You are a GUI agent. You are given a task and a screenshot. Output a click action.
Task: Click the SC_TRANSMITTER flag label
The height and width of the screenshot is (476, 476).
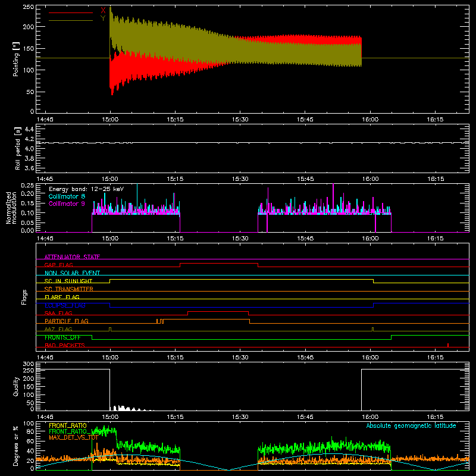69,289
